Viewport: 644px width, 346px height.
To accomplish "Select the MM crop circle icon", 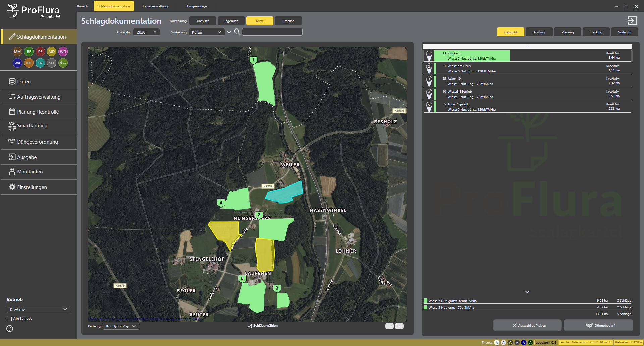I will point(17,52).
